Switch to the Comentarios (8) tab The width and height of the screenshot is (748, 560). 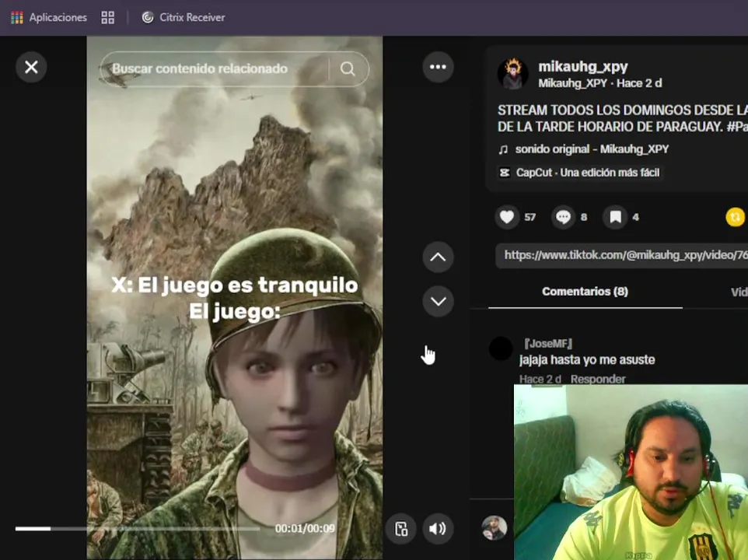(585, 292)
